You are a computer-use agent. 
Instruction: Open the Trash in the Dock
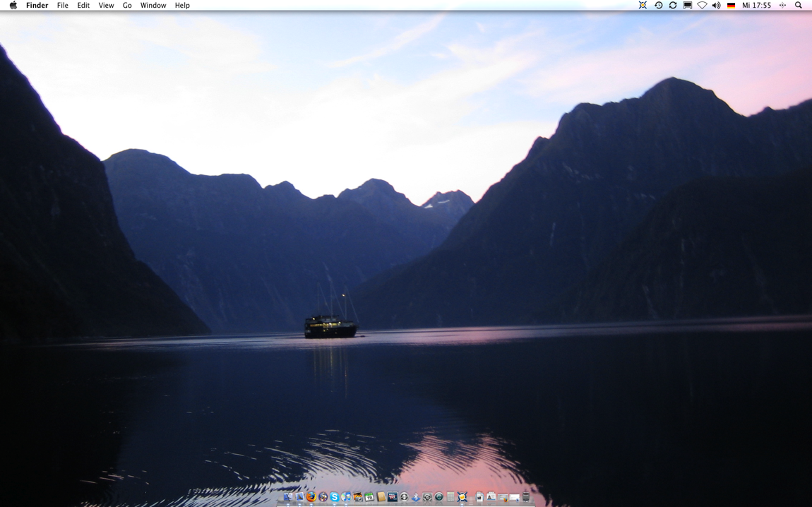[526, 497]
